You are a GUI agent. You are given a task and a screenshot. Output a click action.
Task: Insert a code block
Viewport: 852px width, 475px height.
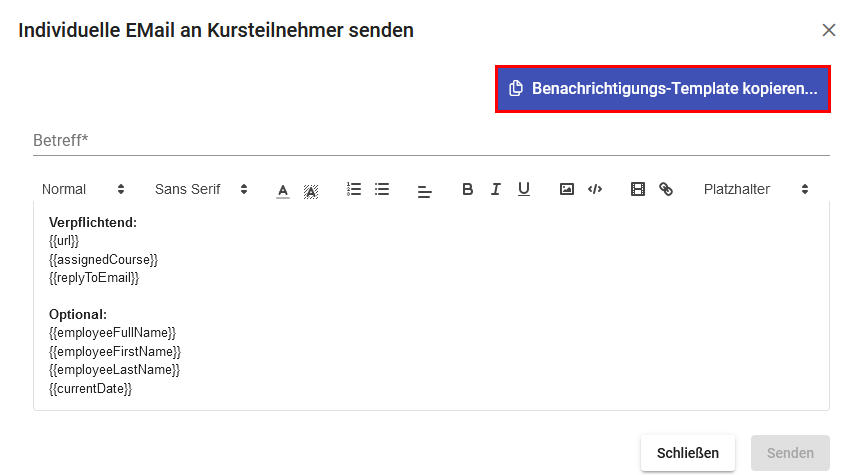click(x=595, y=189)
